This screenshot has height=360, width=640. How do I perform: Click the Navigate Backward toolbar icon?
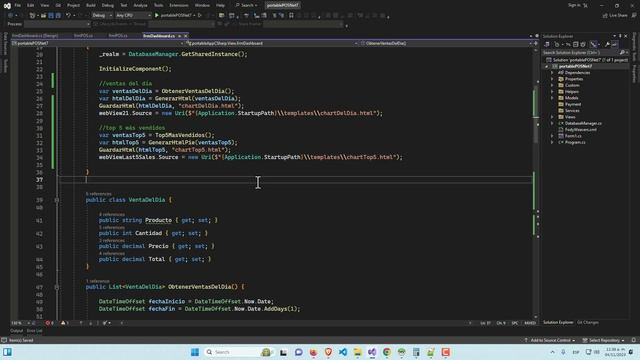click(11, 16)
